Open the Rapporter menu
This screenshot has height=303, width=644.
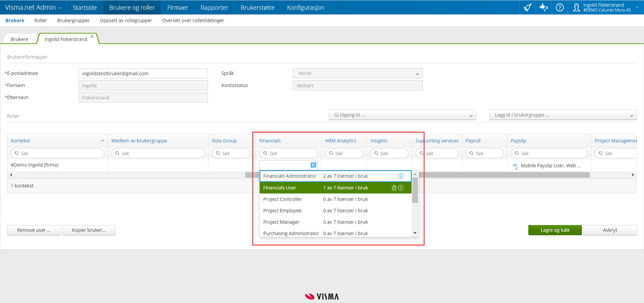(x=214, y=7)
